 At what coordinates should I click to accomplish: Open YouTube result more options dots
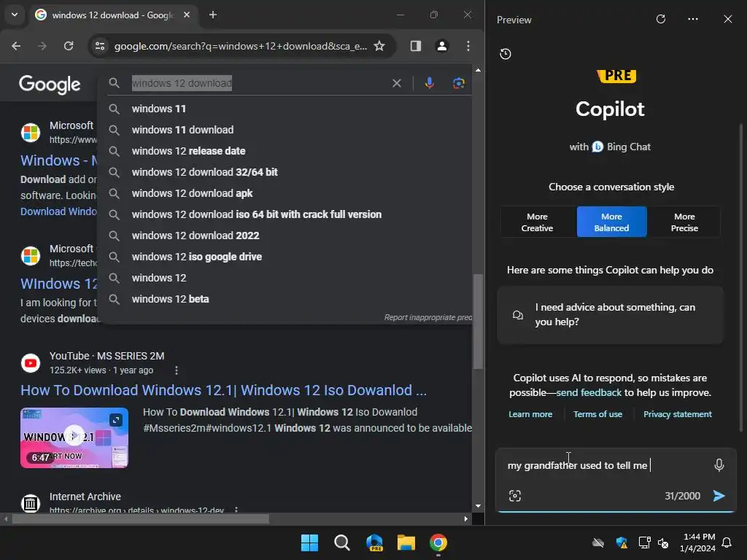pyautogui.click(x=177, y=370)
